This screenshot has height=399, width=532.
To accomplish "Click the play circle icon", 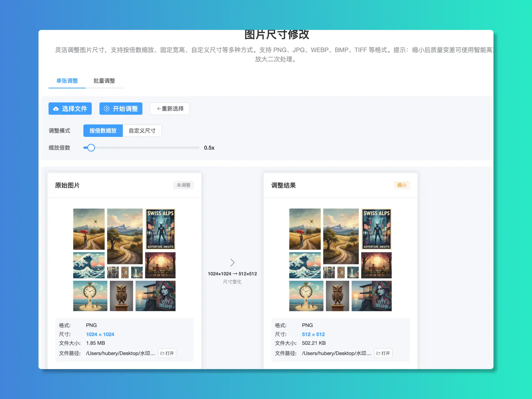I will click(x=106, y=109).
